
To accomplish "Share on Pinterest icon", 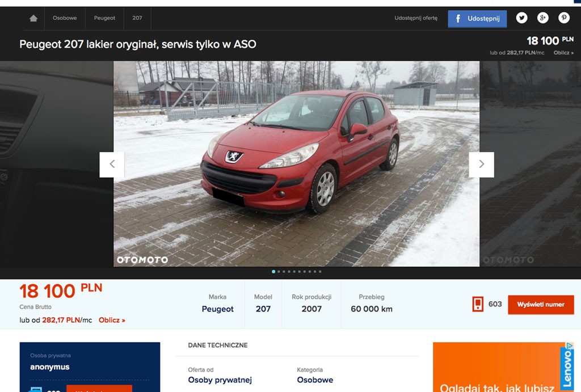I will click(564, 18).
